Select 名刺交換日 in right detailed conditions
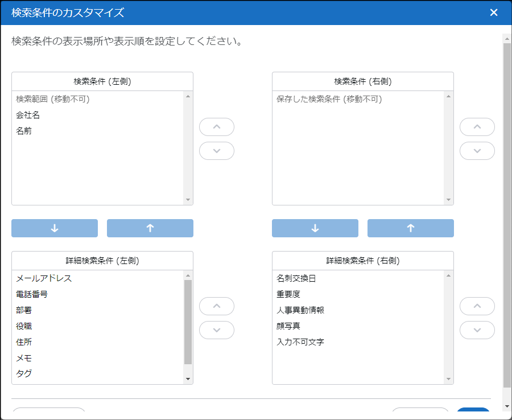Image resolution: width=512 pixels, height=420 pixels. [296, 278]
